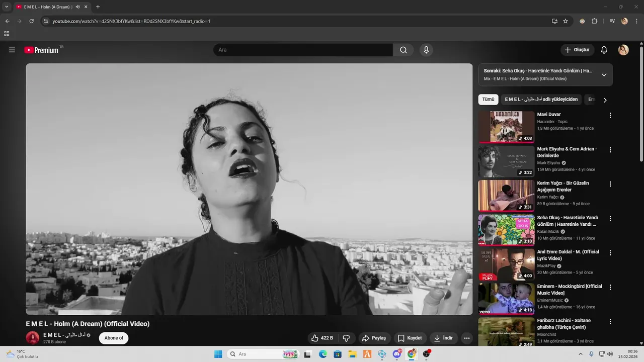Dislike the E M E L video
The image size is (644, 362).
click(346, 338)
